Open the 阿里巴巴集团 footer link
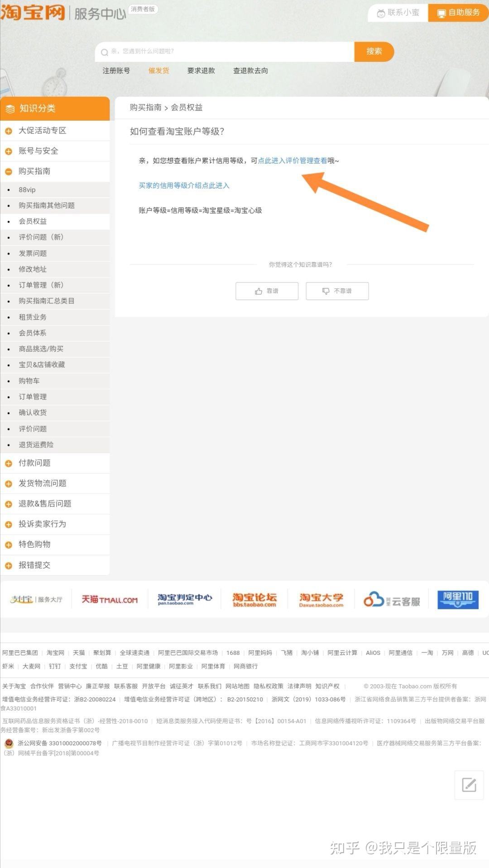 click(20, 653)
